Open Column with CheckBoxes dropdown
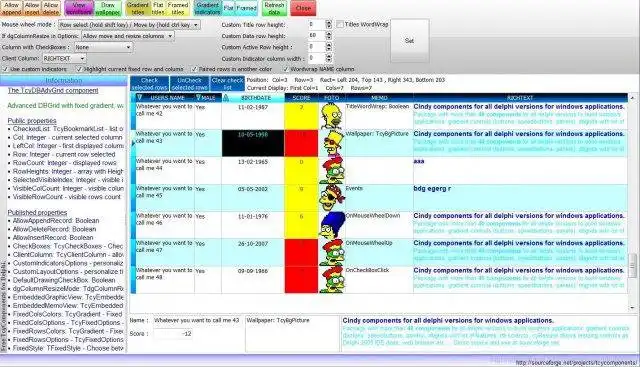This screenshot has height=367, width=640. click(x=103, y=47)
